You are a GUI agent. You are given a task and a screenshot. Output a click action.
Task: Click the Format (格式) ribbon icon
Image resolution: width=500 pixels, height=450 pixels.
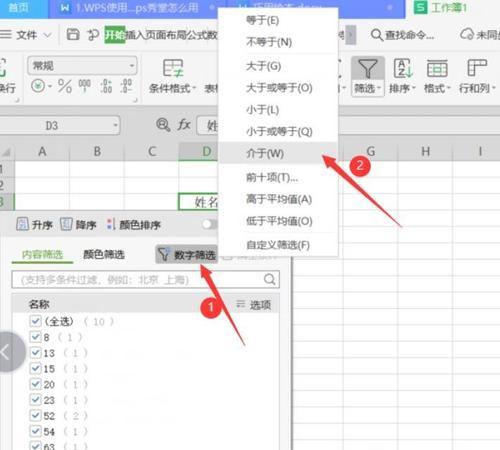coord(437,68)
